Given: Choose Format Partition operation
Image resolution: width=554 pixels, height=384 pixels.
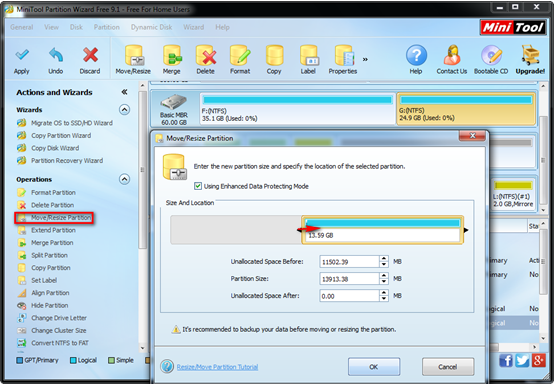Looking at the screenshot, I should 53,193.
